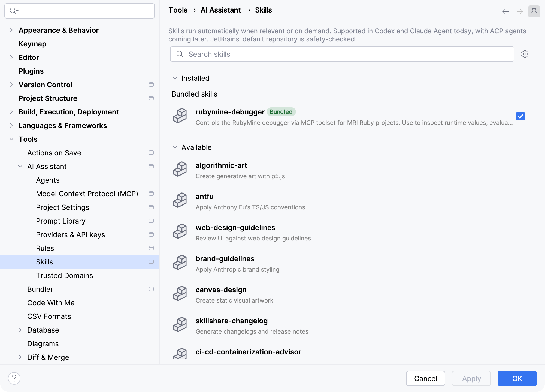
Task: Select the canvas-design skill name
Action: coord(221,290)
